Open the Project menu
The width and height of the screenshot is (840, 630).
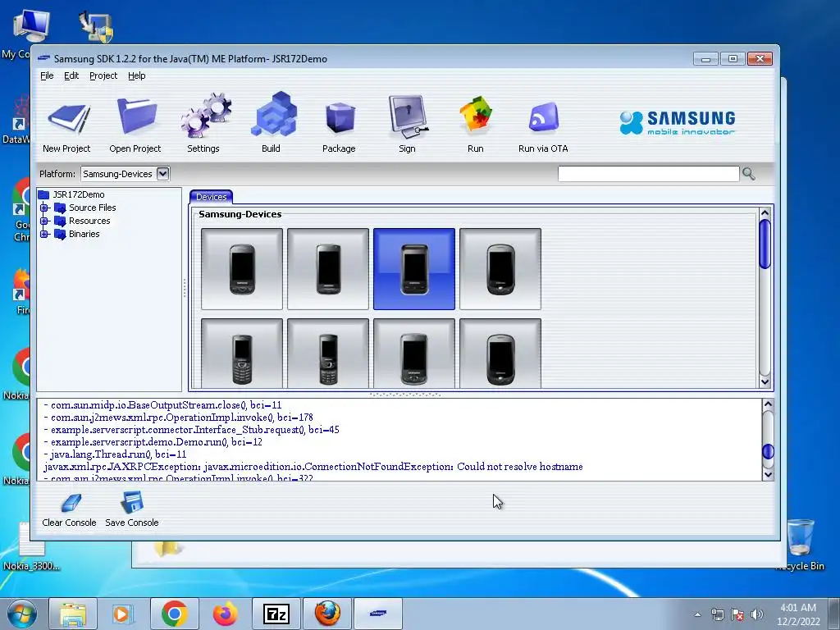103,75
